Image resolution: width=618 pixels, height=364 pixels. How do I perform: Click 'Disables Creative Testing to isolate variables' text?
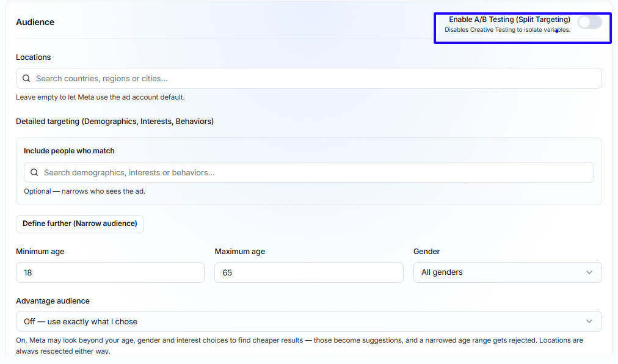507,30
